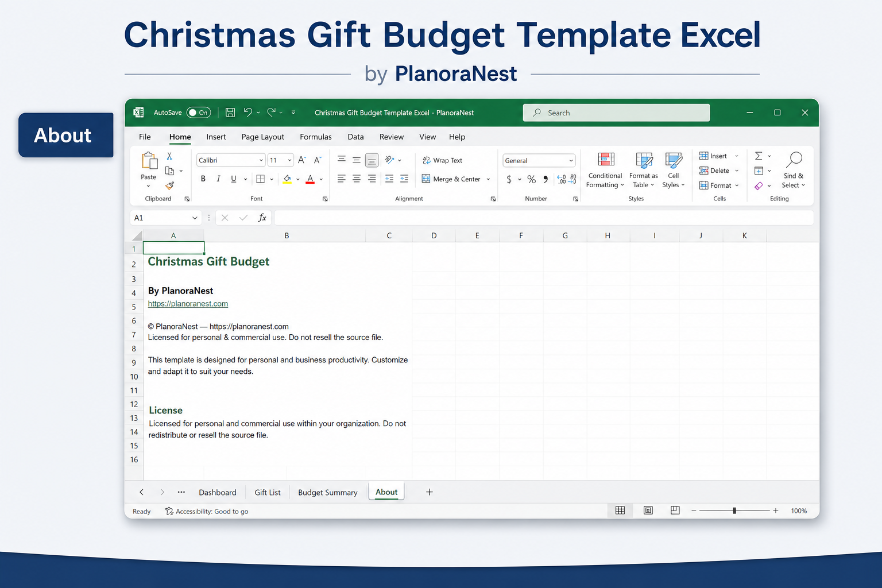Switch to the Insert ribbon tab
Viewport: 882px width, 588px height.
[x=216, y=137]
